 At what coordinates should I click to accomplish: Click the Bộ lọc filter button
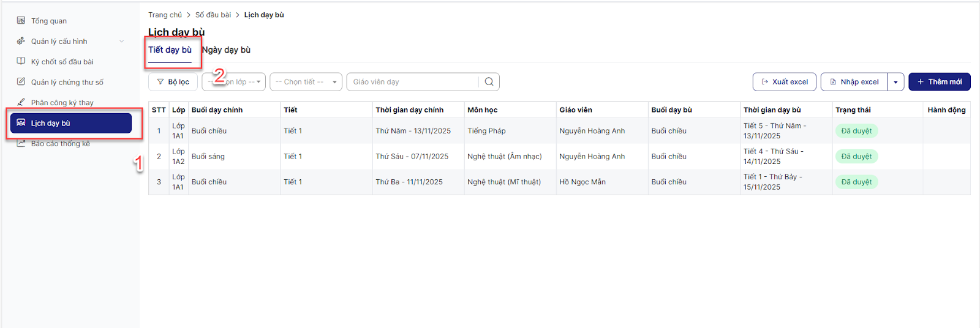point(173,82)
